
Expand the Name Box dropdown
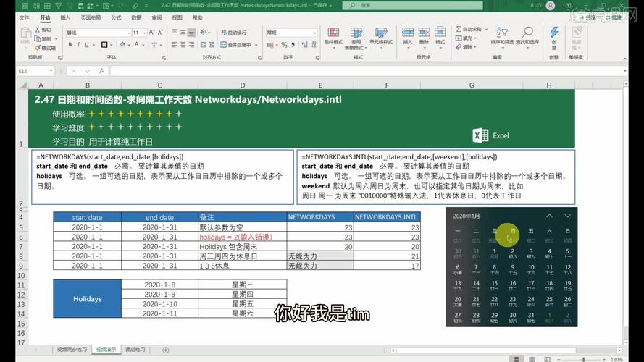click(51, 71)
